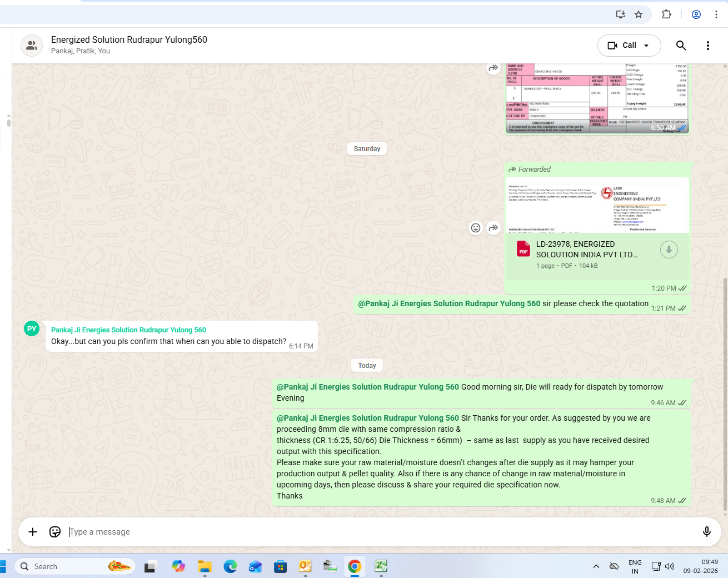Open the group profile avatar

32,46
